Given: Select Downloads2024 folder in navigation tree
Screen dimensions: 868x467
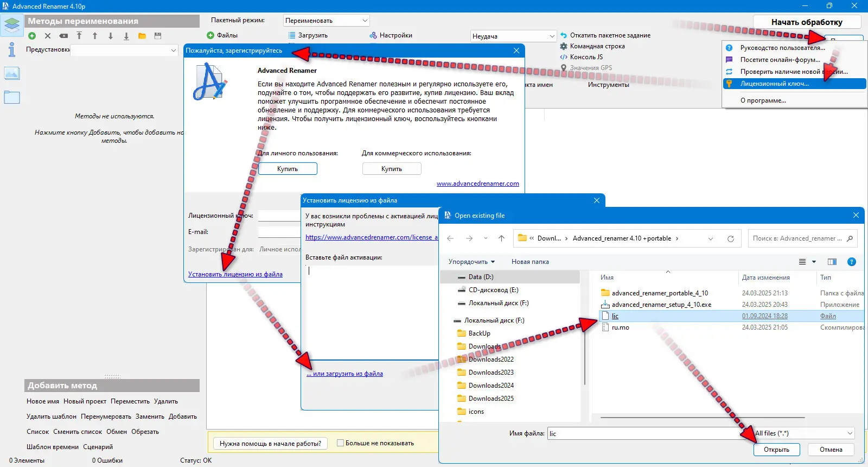Looking at the screenshot, I should pos(491,386).
